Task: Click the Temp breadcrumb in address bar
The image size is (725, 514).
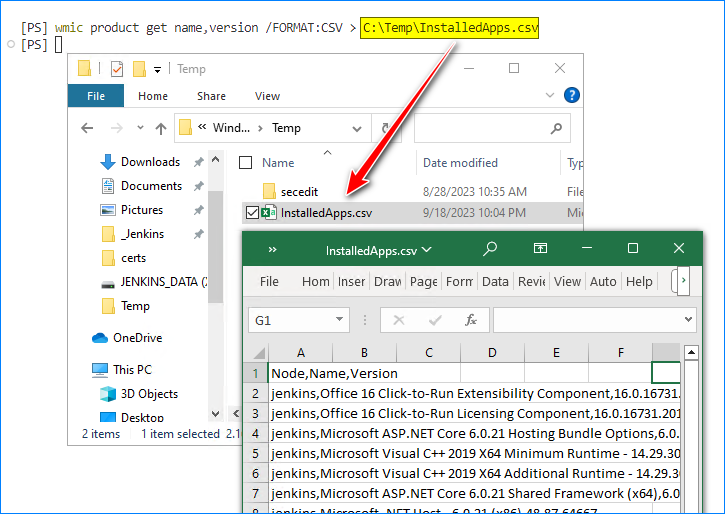Action: [x=286, y=128]
